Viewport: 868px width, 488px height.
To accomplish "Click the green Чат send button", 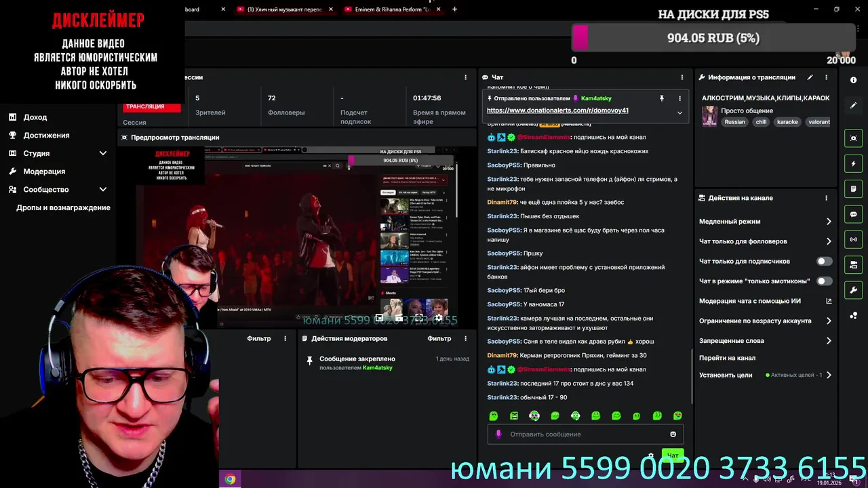I will 673,455.
